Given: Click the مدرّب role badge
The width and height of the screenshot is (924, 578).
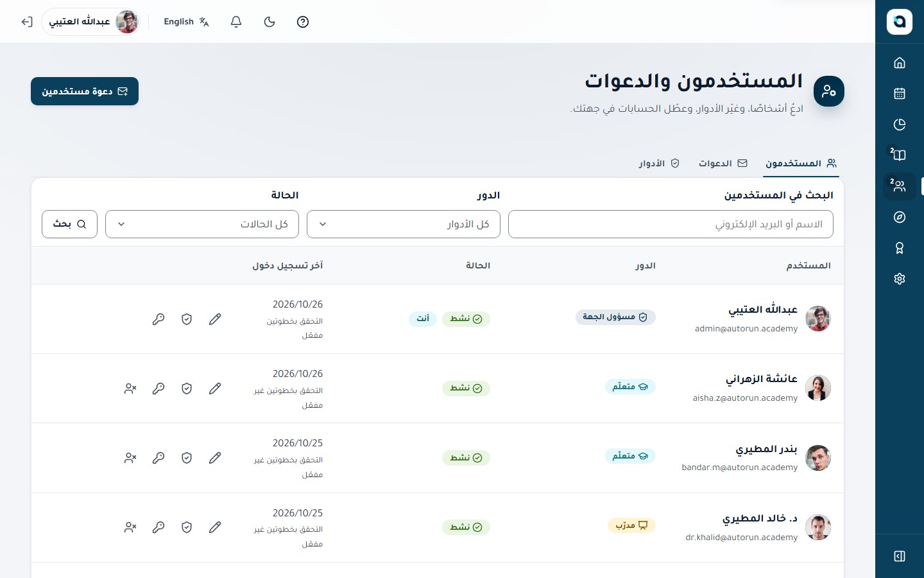Looking at the screenshot, I should click(x=631, y=525).
